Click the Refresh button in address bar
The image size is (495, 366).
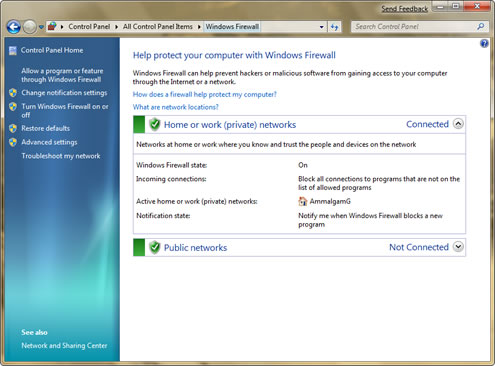coord(334,27)
